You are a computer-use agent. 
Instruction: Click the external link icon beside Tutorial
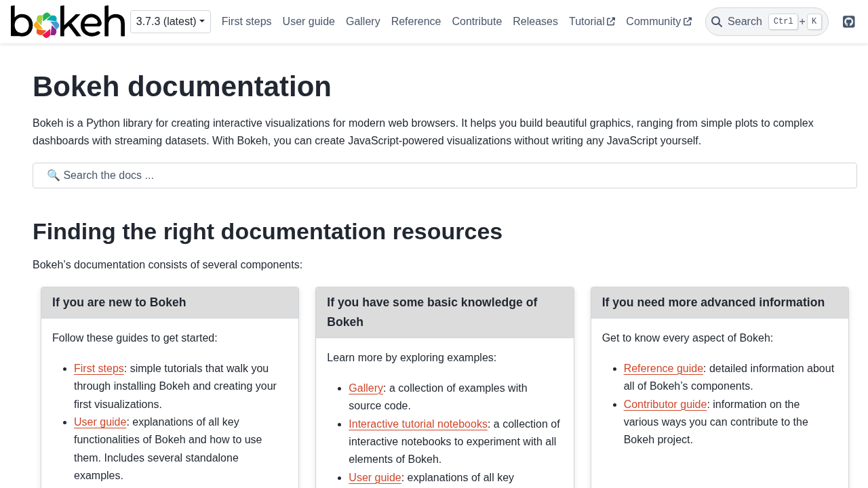tap(611, 22)
